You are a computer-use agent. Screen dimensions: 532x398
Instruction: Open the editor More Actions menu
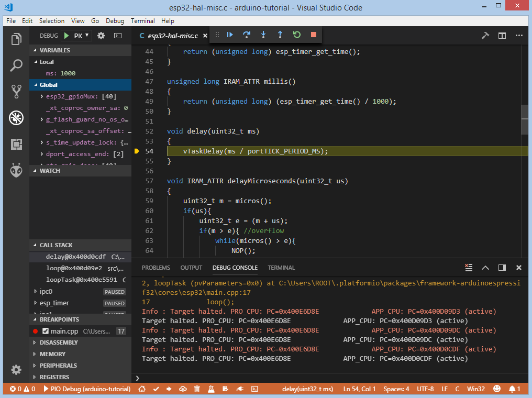click(x=519, y=36)
